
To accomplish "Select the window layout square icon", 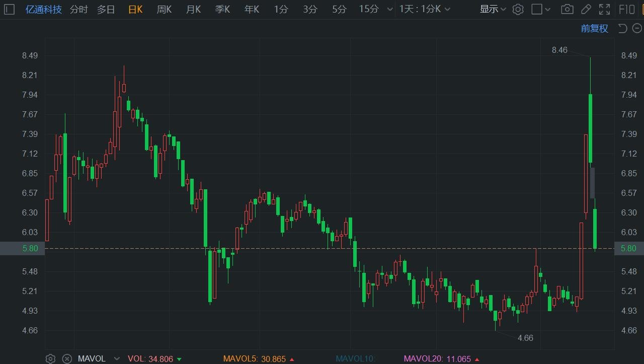I will 537,9.
